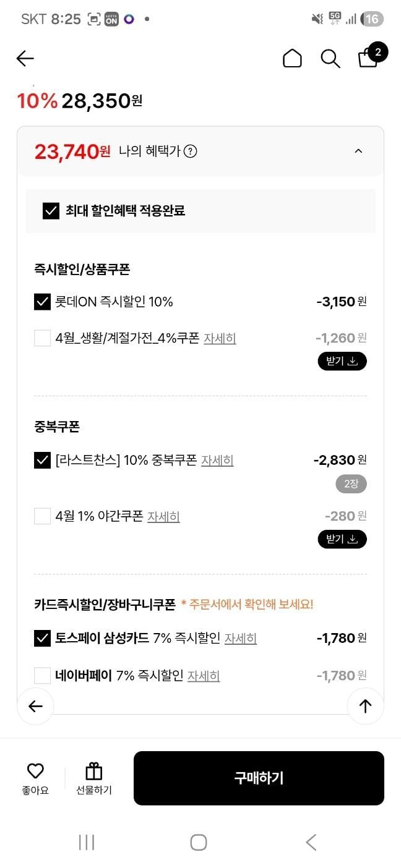The image size is (401, 868).
Task: Tap the 나의 혜택가 help question icon
Action: tap(191, 151)
